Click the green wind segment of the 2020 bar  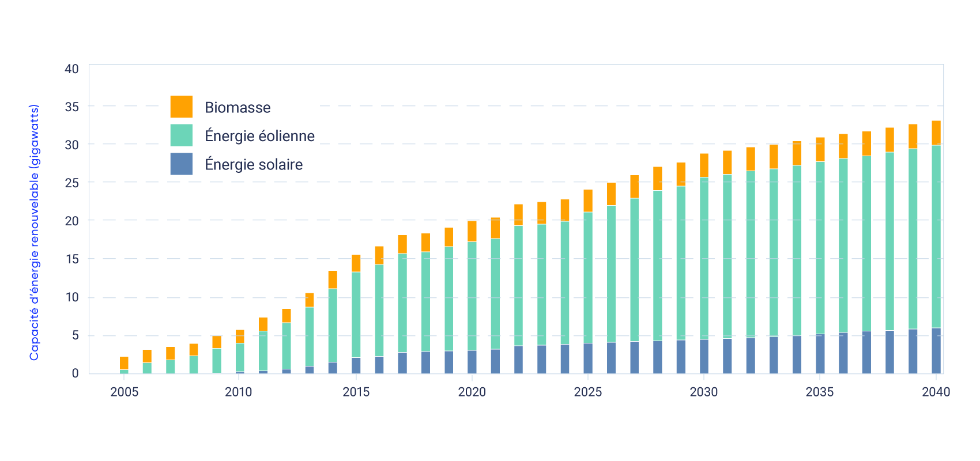[x=472, y=296]
